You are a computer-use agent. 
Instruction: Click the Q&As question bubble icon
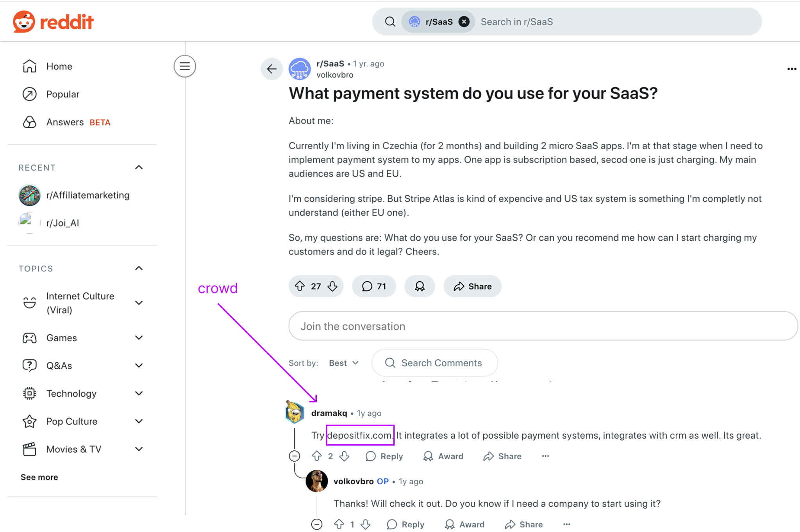(29, 366)
